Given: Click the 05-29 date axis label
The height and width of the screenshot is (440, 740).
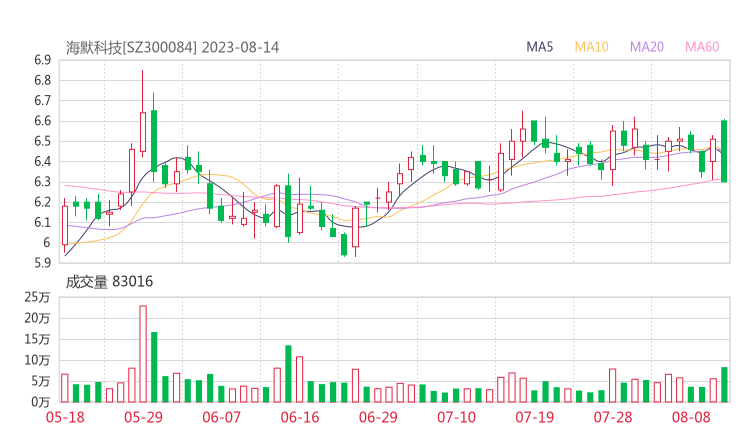Looking at the screenshot, I should click(143, 417).
